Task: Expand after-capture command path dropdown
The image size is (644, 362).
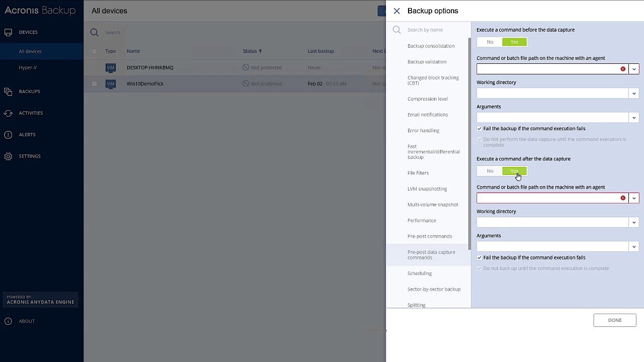Action: (634, 198)
